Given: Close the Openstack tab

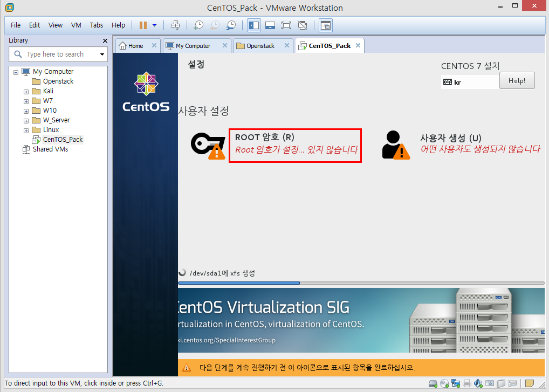Looking at the screenshot, I should [287, 45].
